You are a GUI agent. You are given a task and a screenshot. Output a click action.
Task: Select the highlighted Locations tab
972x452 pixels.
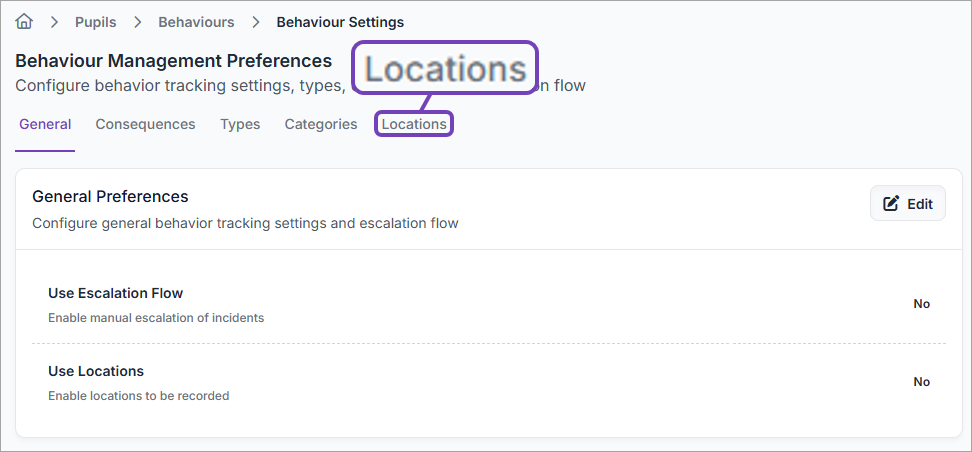tap(414, 124)
